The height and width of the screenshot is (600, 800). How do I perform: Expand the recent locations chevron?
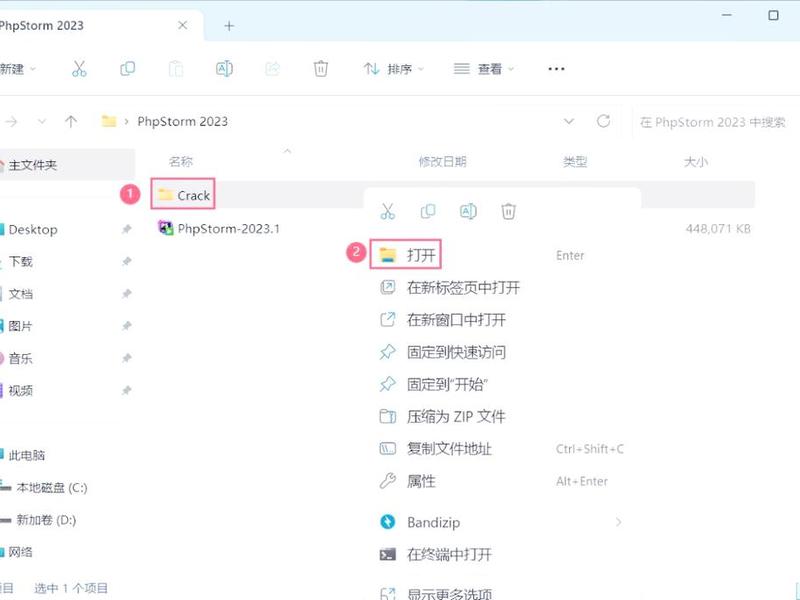[42, 121]
